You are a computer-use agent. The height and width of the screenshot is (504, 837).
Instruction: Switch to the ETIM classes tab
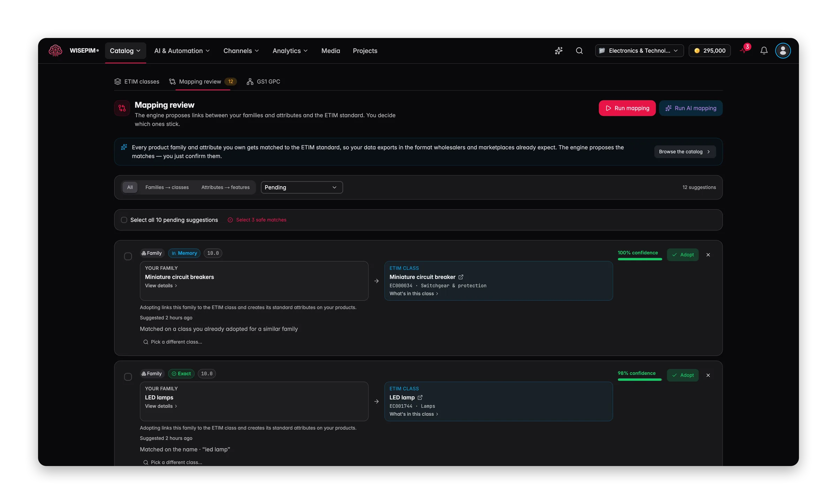tap(137, 82)
